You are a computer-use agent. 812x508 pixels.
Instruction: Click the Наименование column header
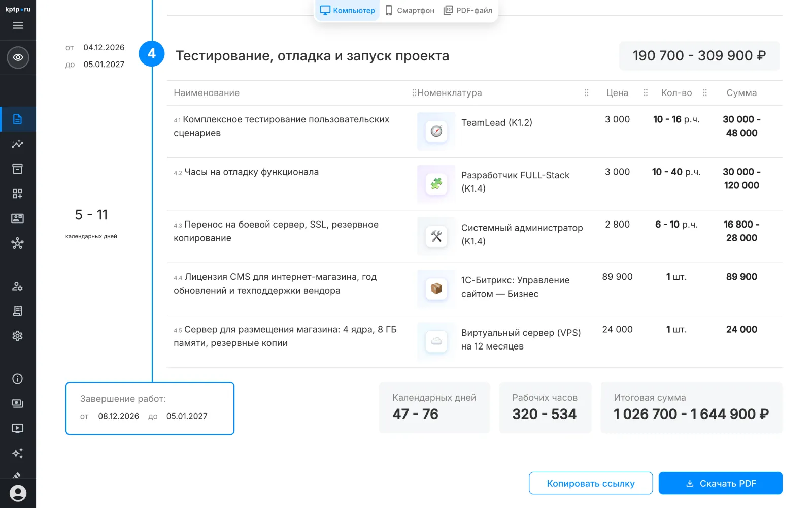[x=207, y=93]
